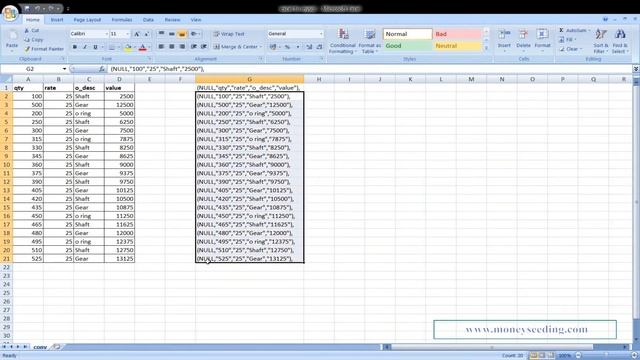Select column G header
This screenshot has height=360, width=640.
pyautogui.click(x=249, y=79)
